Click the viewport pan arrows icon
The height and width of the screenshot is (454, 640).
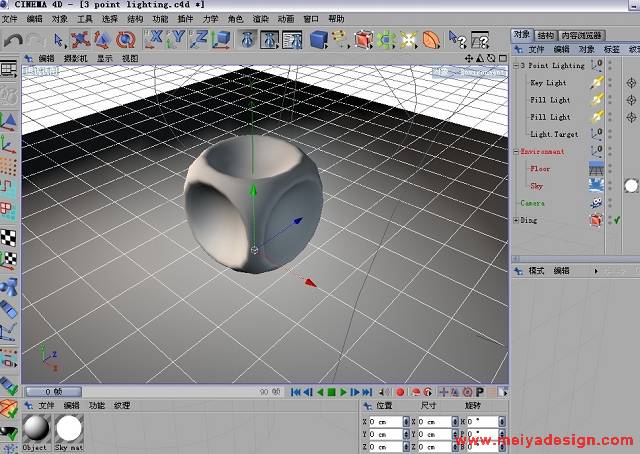[469, 58]
